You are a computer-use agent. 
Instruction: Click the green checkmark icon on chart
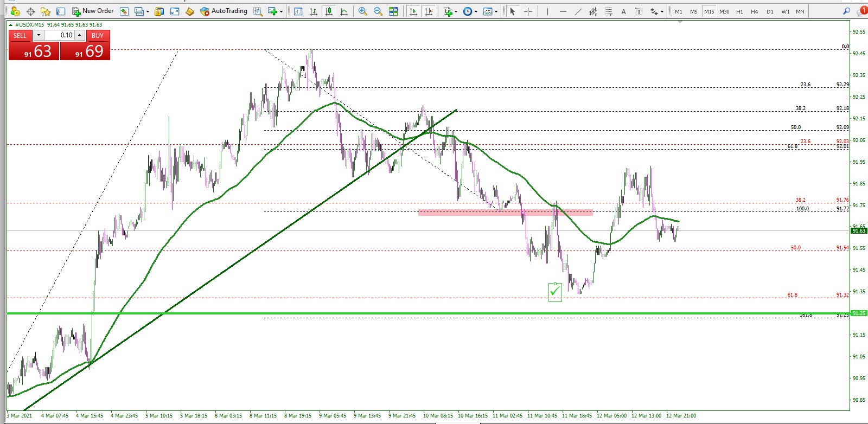(555, 292)
